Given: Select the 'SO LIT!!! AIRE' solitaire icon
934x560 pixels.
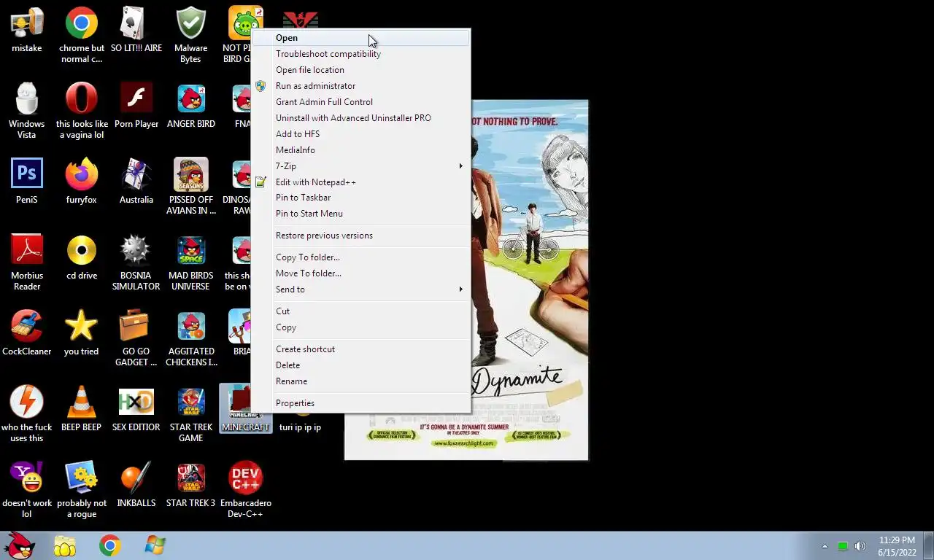Looking at the screenshot, I should (136, 30).
